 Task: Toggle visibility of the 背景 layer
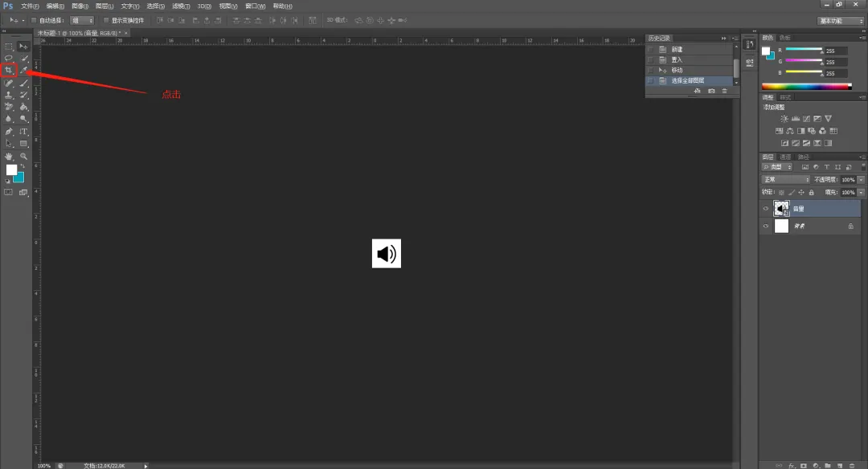pos(765,225)
